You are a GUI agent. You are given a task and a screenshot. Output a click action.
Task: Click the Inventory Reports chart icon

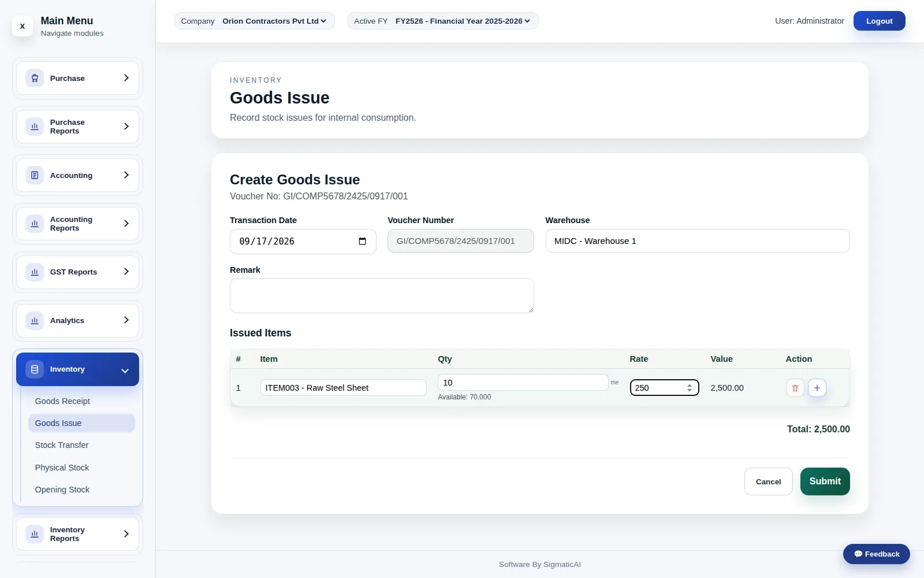tap(35, 534)
